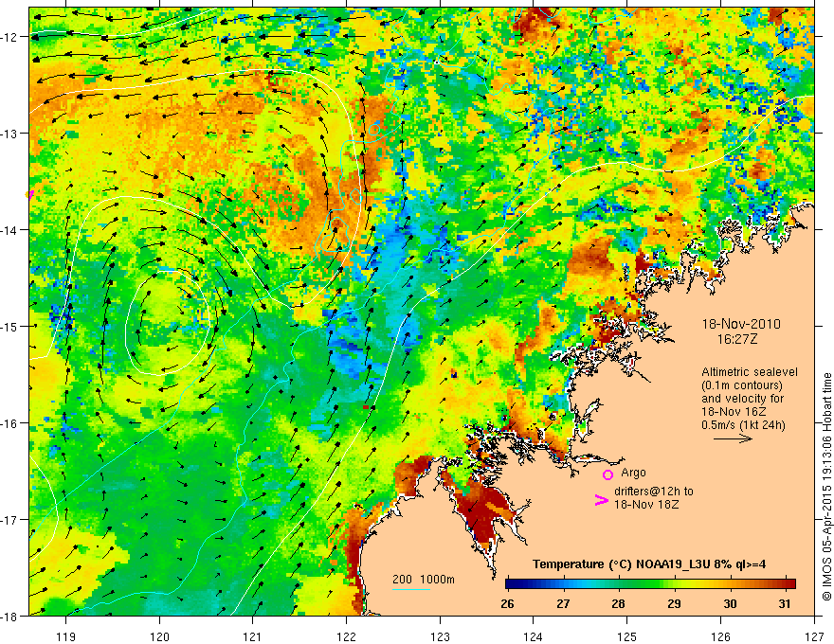Click the '18-Nov 18Z' legend text
The image size is (834, 644).
coord(646,504)
